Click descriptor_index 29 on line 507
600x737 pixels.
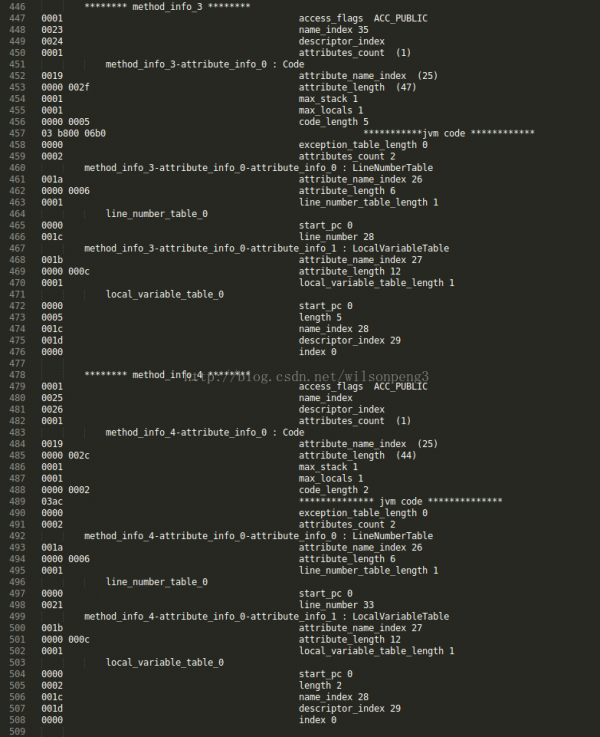[x=350, y=708]
